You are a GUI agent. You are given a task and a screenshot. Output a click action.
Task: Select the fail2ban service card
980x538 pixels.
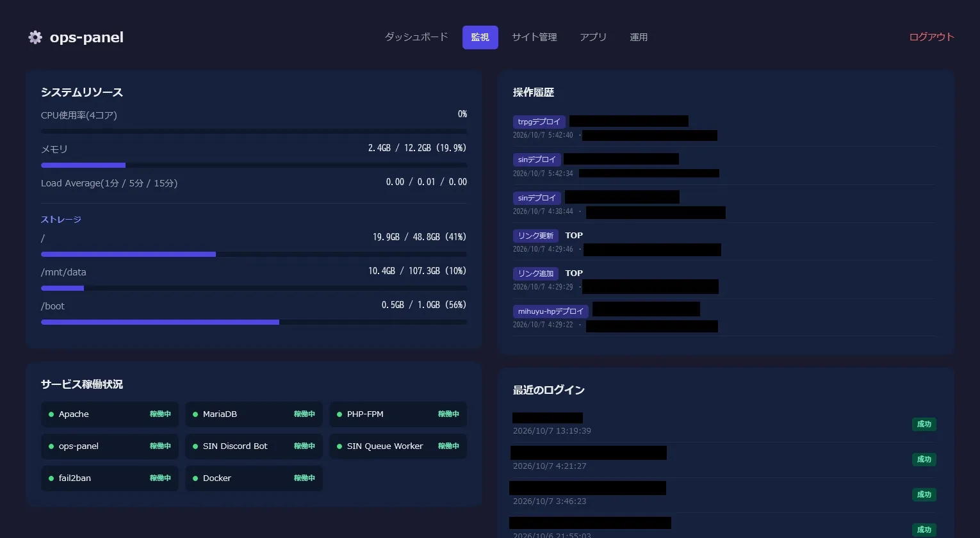click(x=110, y=478)
